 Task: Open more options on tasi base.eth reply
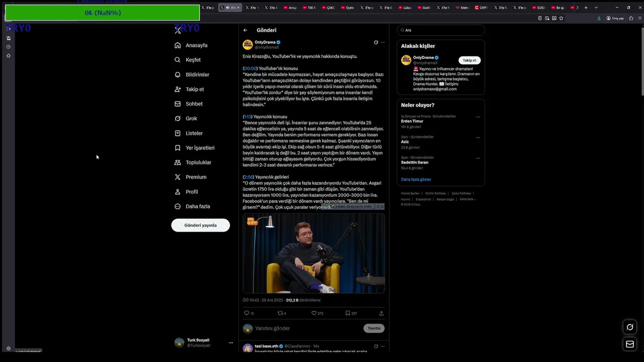(x=382, y=346)
